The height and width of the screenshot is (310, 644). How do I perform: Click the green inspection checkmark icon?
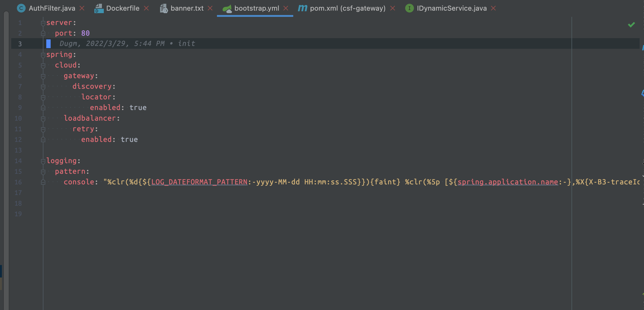(631, 25)
